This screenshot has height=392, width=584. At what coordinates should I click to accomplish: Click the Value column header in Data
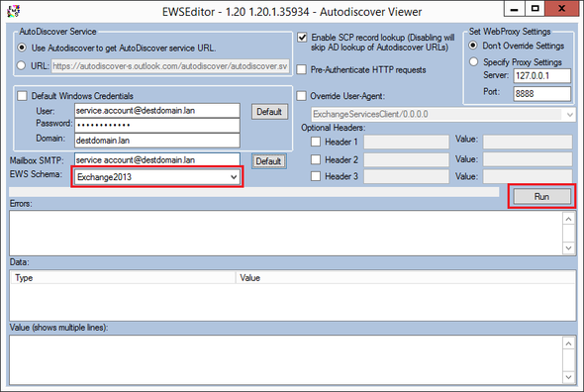[x=406, y=277]
